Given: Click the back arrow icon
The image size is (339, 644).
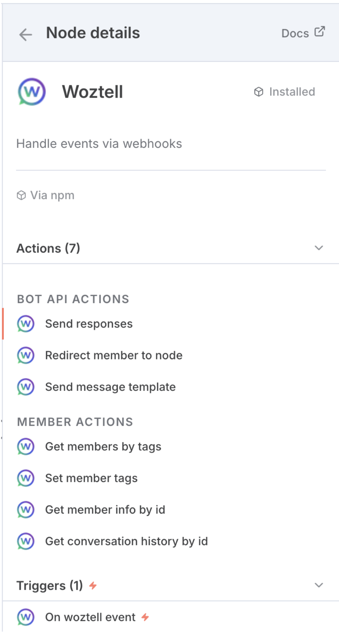Looking at the screenshot, I should click(x=26, y=35).
